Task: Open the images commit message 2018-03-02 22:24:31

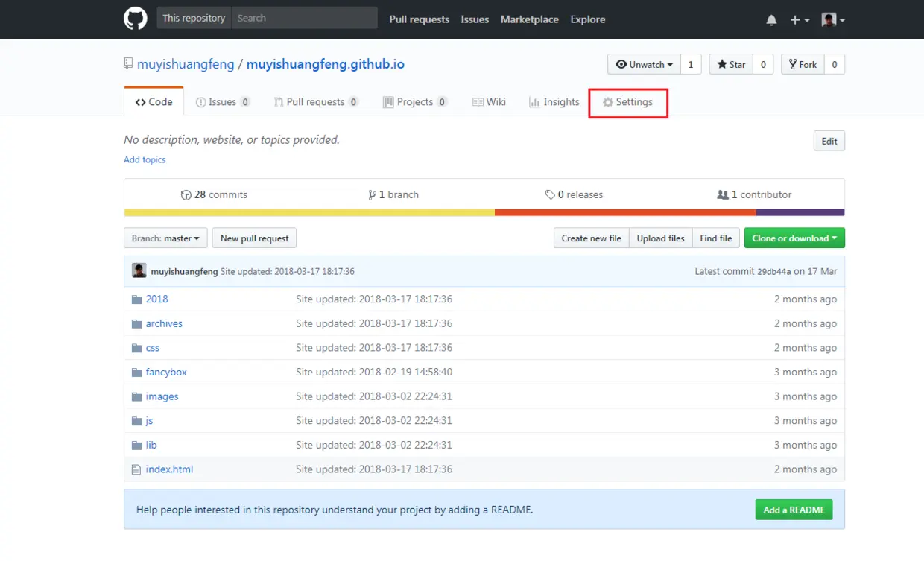Action: pos(374,396)
